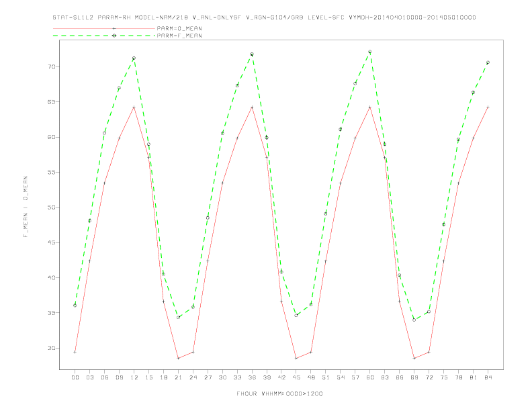
Task: Click the PARM=F_MEAN legend label
Action: tap(179, 36)
